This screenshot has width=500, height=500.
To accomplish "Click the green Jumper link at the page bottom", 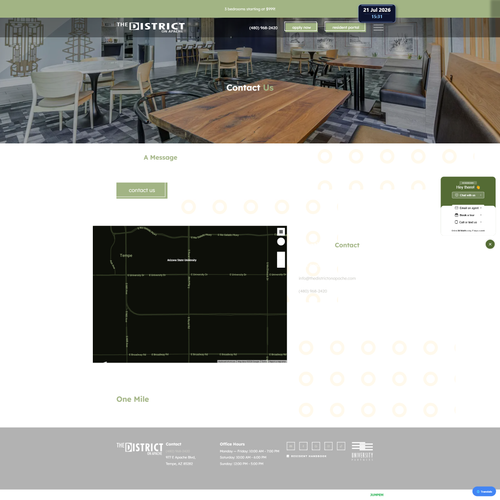I will (377, 495).
